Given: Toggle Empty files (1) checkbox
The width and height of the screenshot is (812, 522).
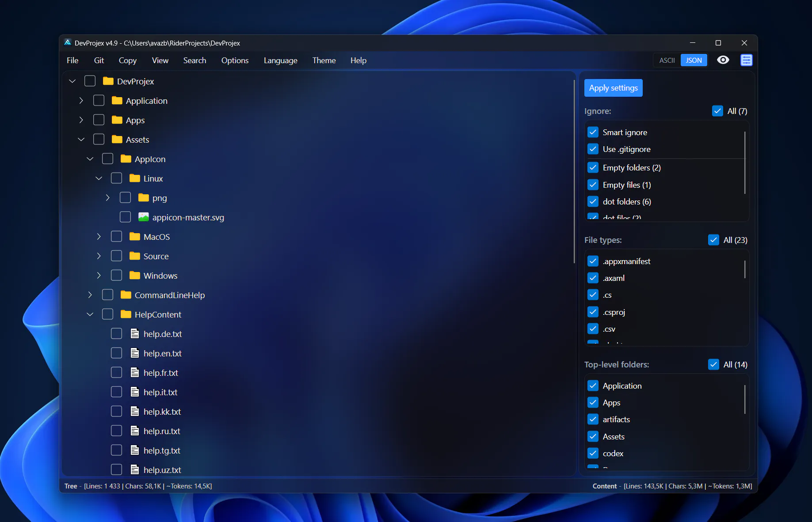Looking at the screenshot, I should [x=593, y=185].
